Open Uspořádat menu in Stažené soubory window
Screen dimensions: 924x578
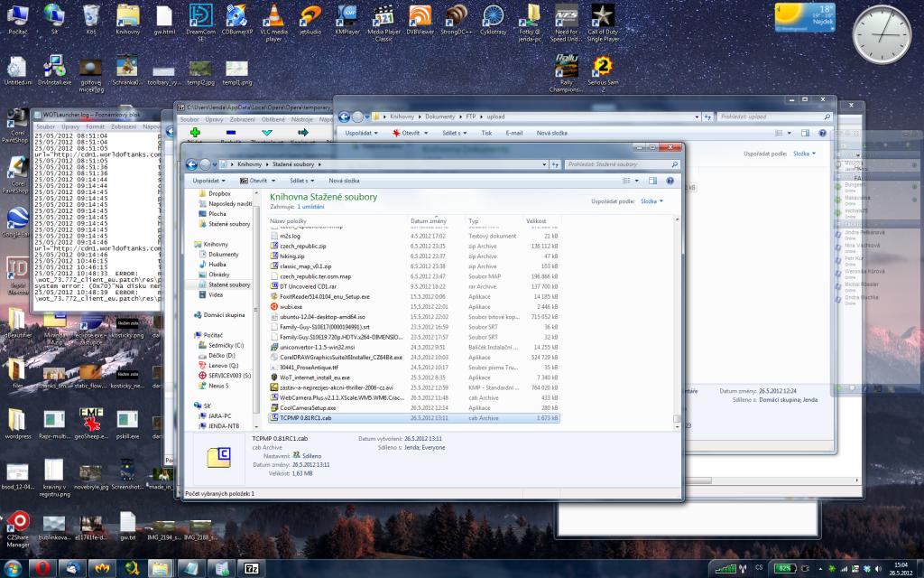pyautogui.click(x=209, y=181)
